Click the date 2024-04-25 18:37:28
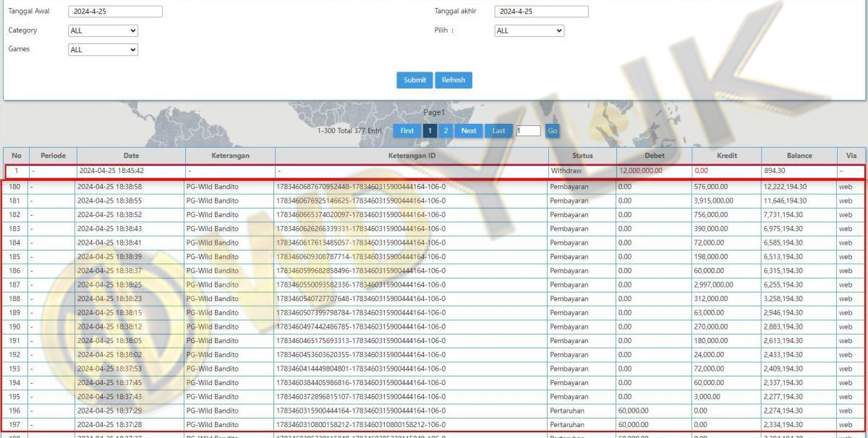Screen dimensions: 868x438 click(111, 425)
